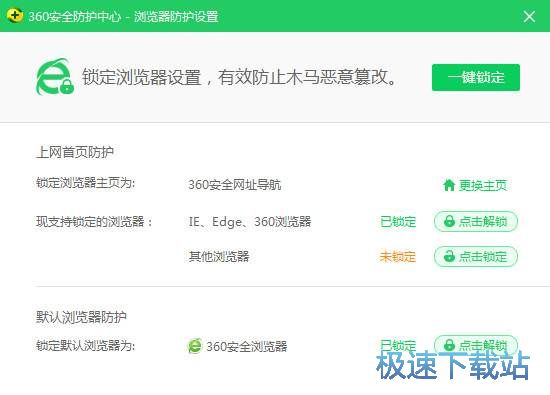Select the 已锁定 status for IE、Edge、360浏览器
Image resolution: width=550 pixels, height=395 pixels.
(398, 222)
